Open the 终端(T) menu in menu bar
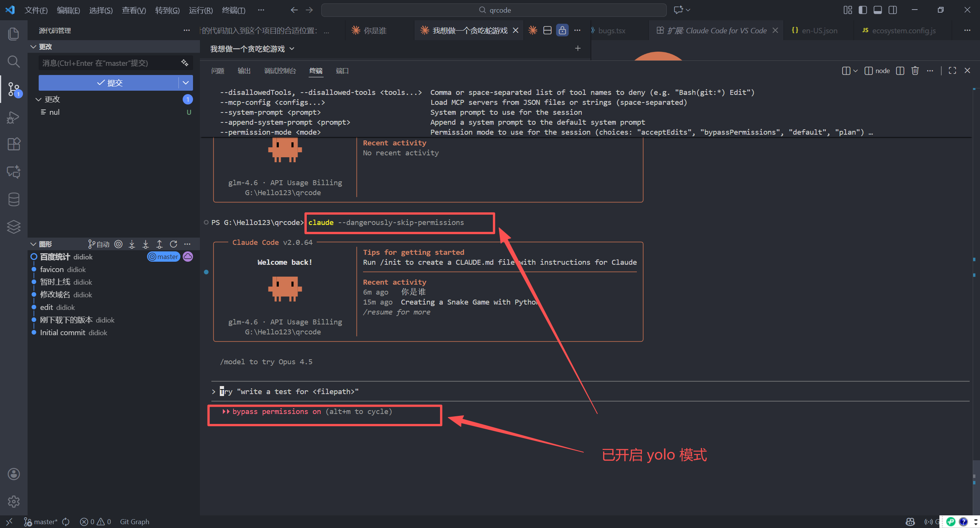This screenshot has width=980, height=528. pos(233,10)
